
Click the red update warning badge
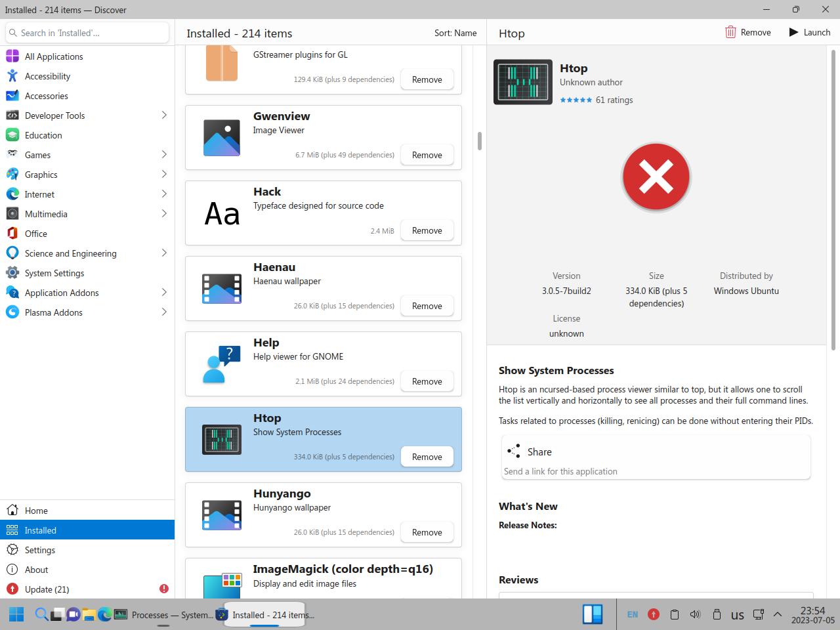[164, 589]
